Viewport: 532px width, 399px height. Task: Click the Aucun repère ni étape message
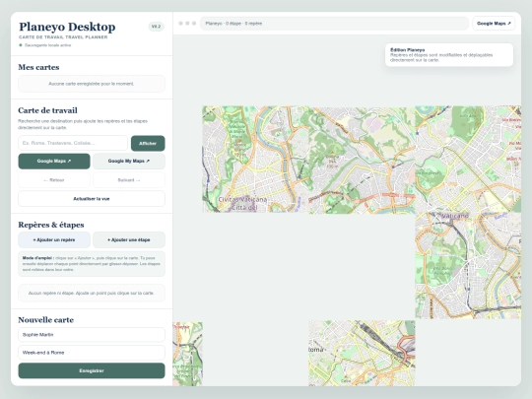[x=92, y=293]
